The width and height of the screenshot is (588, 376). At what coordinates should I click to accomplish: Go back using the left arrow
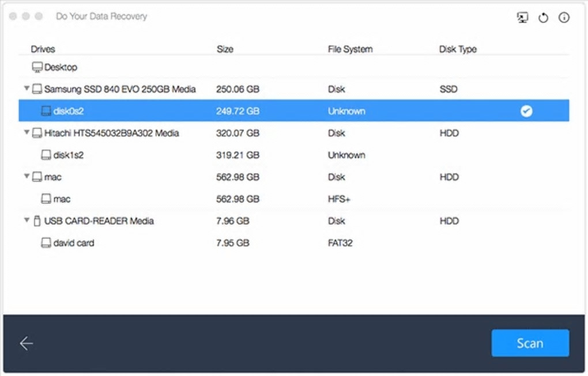[27, 343]
